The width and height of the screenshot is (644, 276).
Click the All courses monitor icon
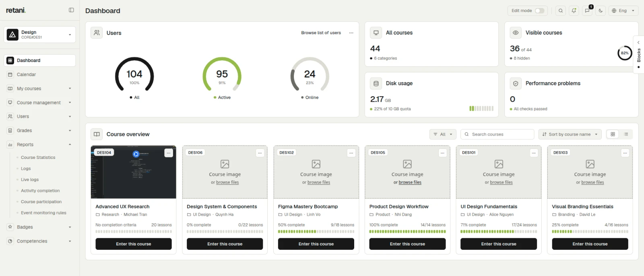click(x=376, y=33)
